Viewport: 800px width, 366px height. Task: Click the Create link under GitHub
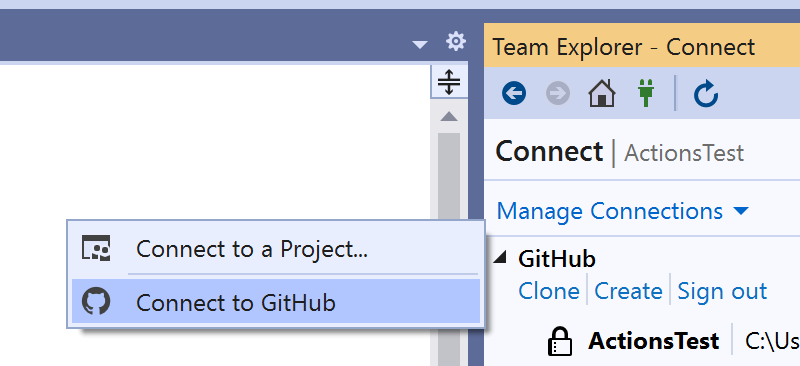[629, 291]
